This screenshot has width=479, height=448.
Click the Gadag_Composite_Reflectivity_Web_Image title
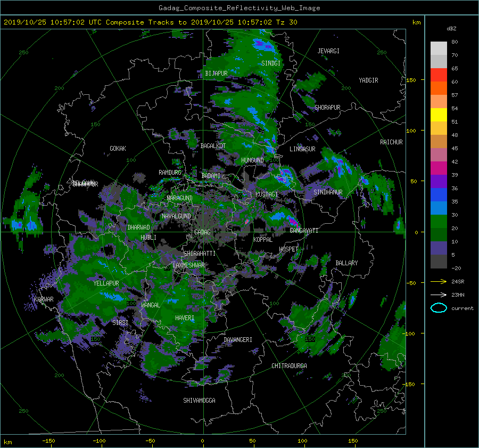point(240,7)
